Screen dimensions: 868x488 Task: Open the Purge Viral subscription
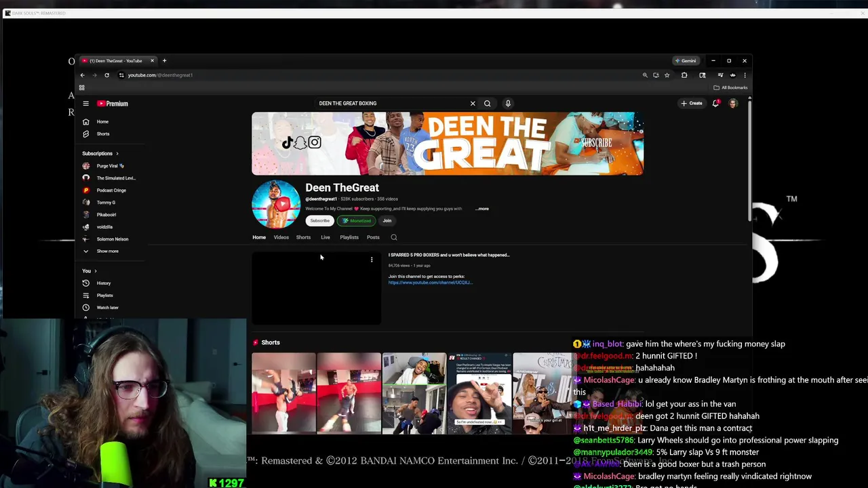click(111, 166)
